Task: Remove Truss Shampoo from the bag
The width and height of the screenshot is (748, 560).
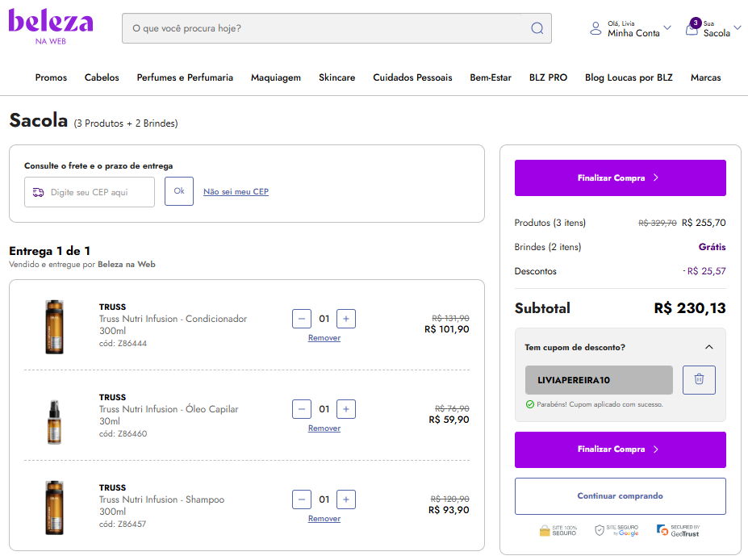Action: tap(324, 519)
